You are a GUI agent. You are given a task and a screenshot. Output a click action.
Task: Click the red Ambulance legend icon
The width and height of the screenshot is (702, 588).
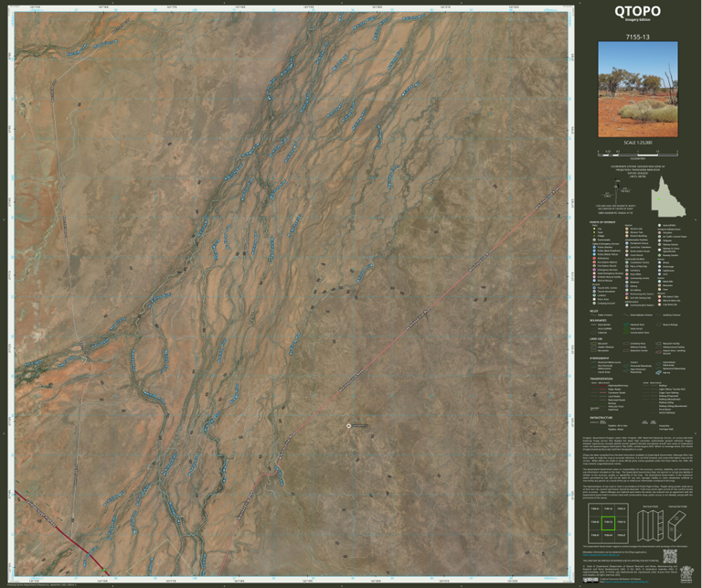click(x=594, y=259)
